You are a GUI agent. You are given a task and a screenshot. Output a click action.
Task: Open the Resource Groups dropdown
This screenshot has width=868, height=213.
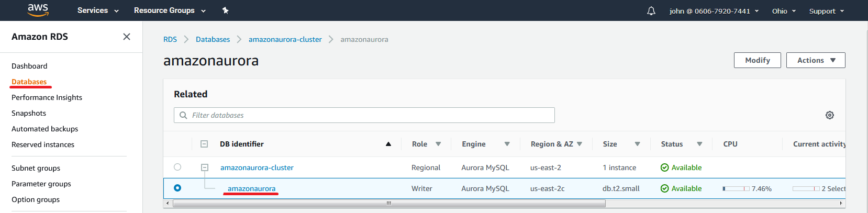click(170, 10)
